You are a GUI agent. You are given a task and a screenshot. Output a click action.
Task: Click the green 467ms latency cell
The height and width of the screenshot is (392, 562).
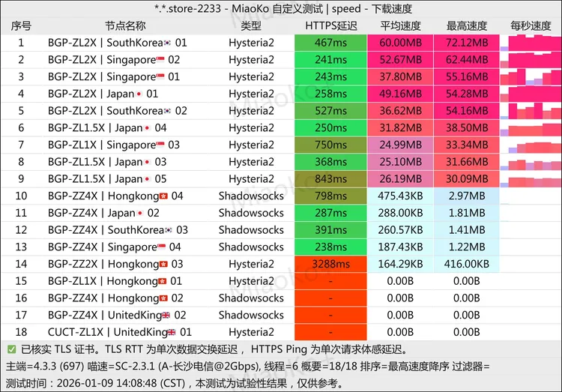click(330, 43)
